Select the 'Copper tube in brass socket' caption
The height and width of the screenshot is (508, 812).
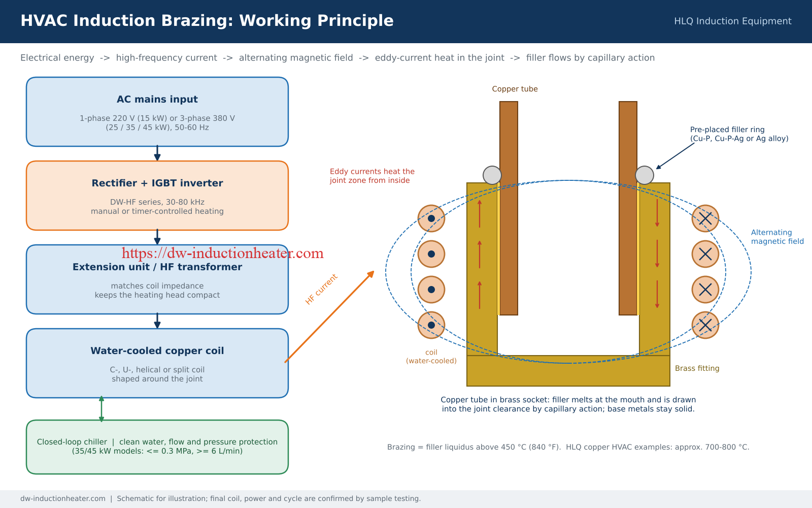click(568, 404)
